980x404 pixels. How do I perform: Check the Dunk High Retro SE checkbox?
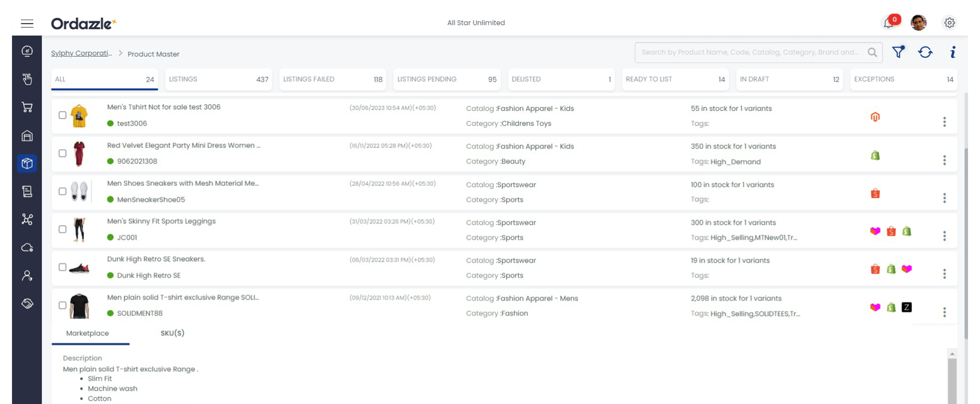(62, 267)
